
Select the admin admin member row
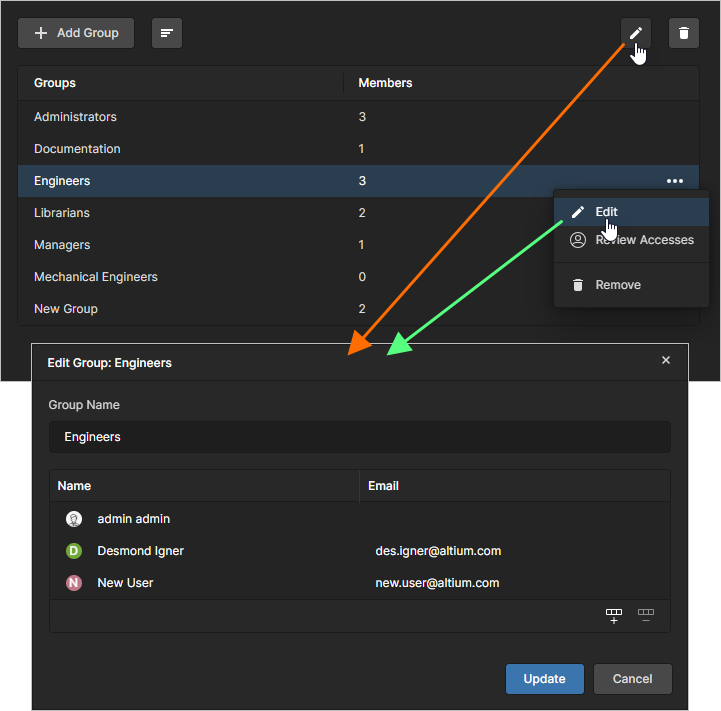[360, 519]
